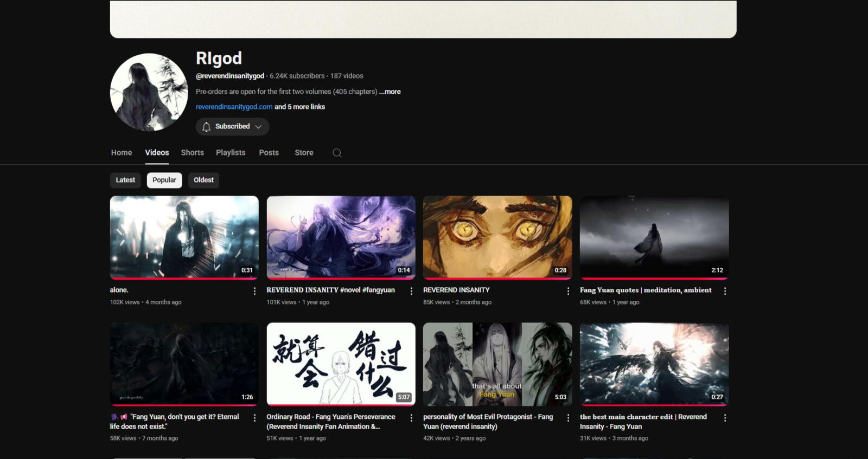Sort videos by Latest

click(x=125, y=180)
